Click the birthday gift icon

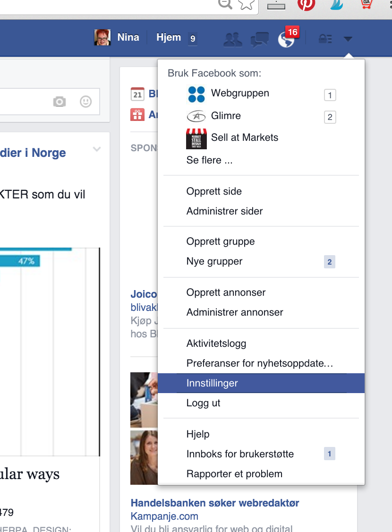click(137, 115)
